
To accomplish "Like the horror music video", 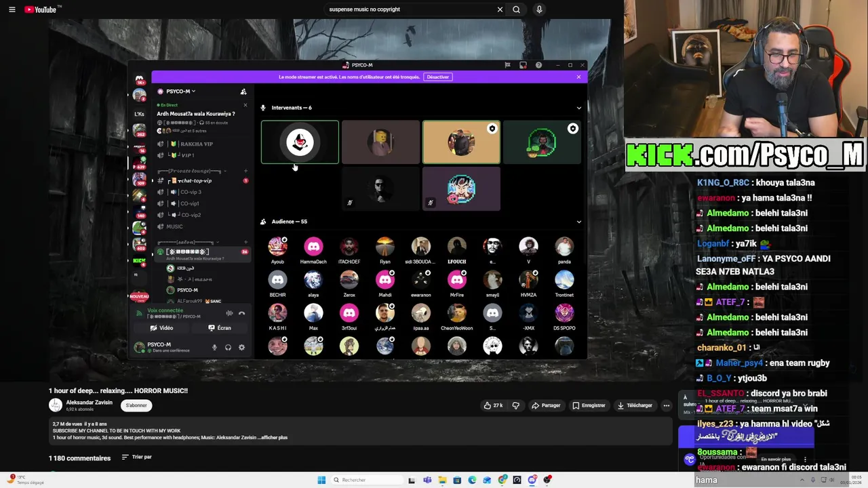I will pos(493,405).
